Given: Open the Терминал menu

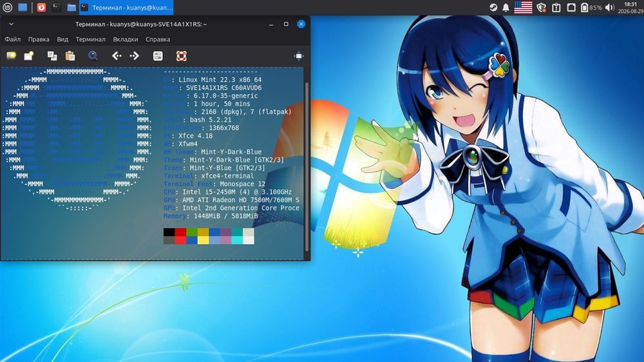Looking at the screenshot, I should coord(90,39).
